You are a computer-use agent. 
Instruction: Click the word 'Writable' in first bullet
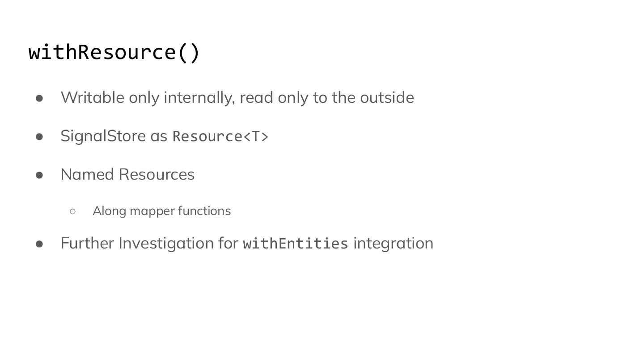coord(93,97)
